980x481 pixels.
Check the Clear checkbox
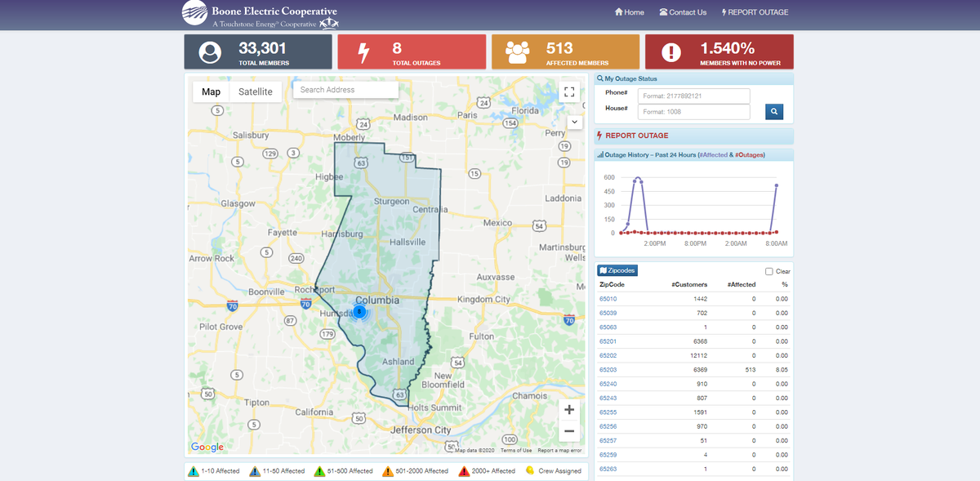click(x=768, y=271)
